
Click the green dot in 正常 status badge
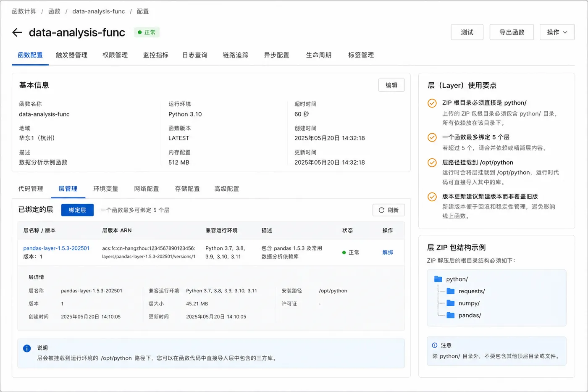140,32
